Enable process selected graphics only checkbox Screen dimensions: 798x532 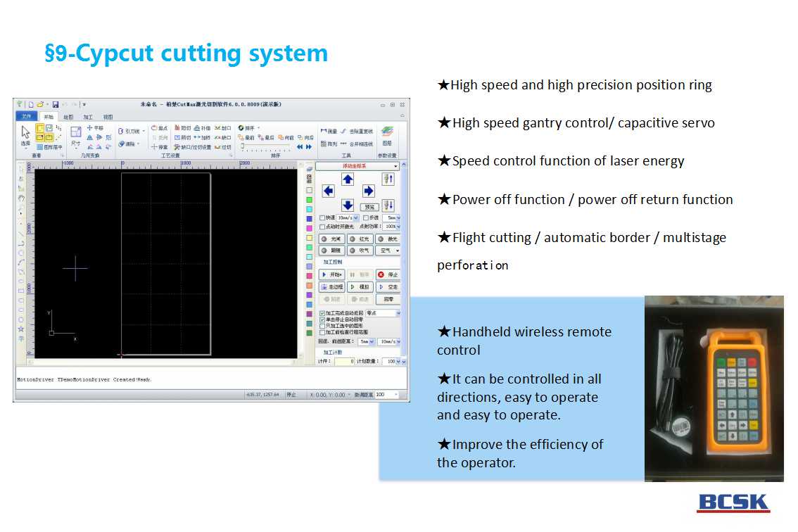(x=322, y=325)
